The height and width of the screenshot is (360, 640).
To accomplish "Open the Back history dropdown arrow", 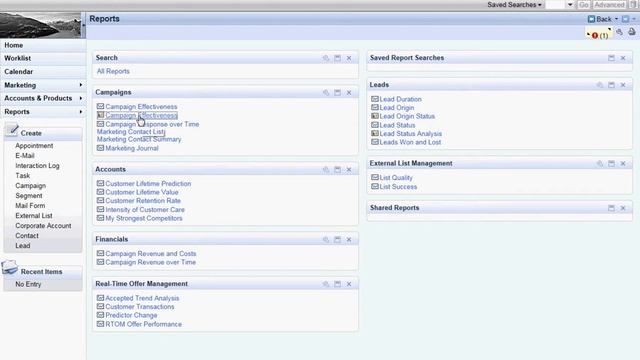I will tap(616, 19).
